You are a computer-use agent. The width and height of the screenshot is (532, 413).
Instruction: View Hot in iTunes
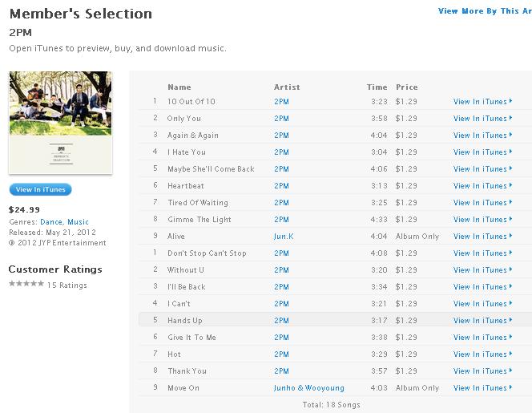click(x=482, y=354)
